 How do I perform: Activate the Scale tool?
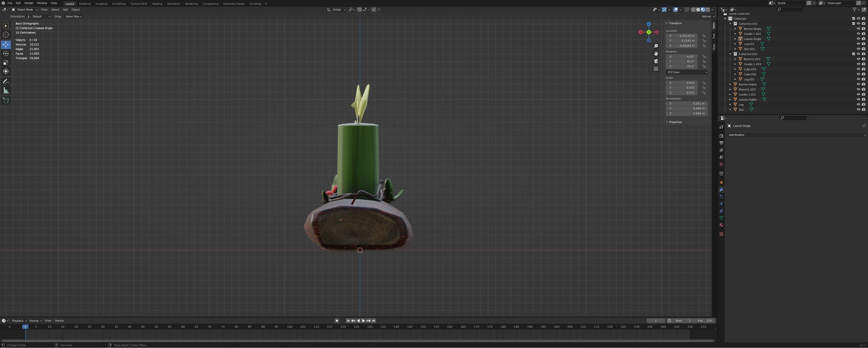click(6, 62)
